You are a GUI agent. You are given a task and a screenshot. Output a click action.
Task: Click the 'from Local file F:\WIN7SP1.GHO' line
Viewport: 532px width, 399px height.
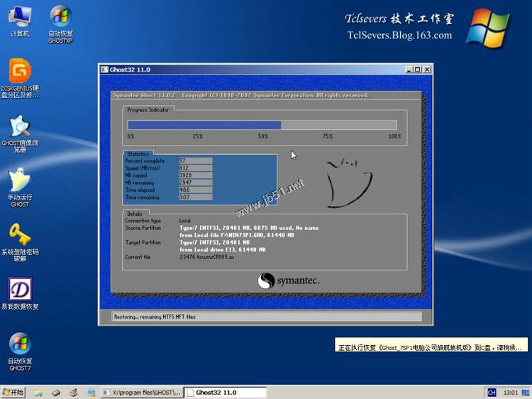pos(237,235)
